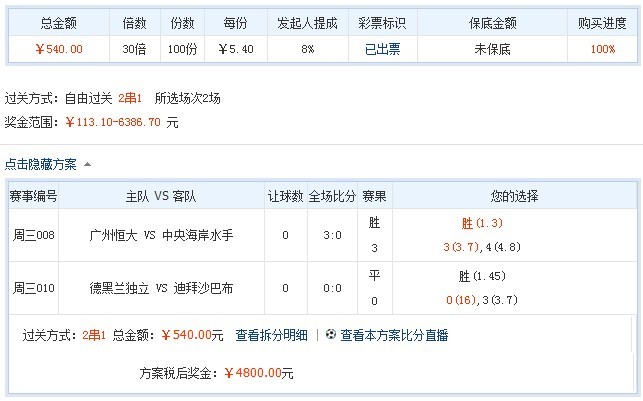Click the 100份 shares cell

pyautogui.click(x=182, y=49)
